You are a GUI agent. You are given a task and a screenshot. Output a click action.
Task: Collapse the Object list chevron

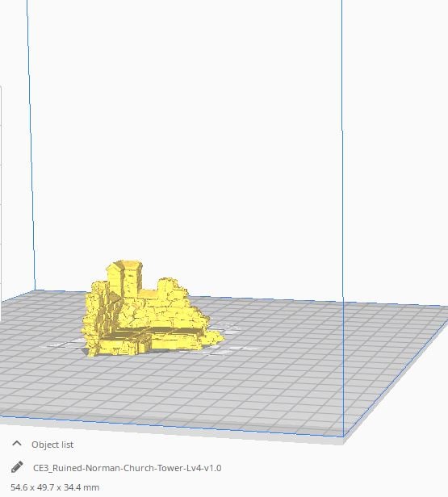tap(17, 444)
